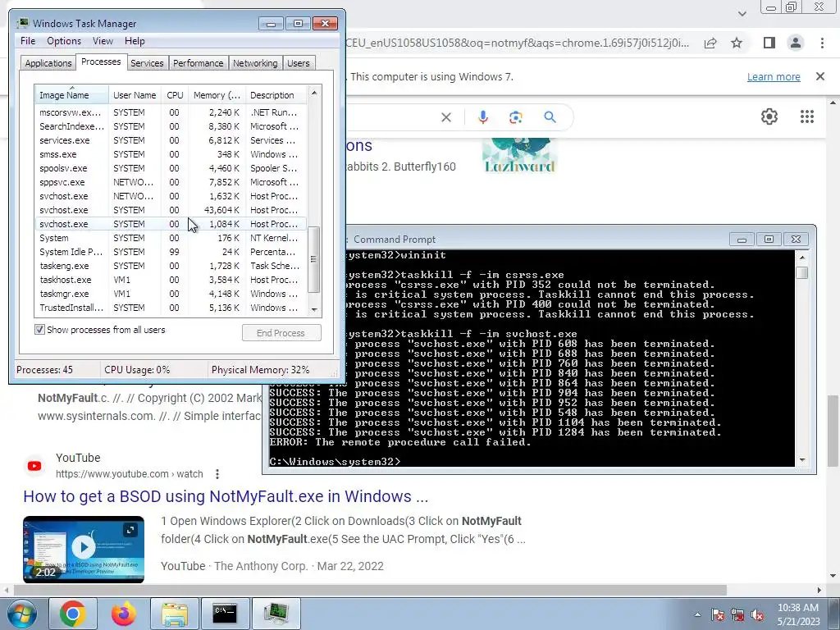The image size is (840, 630).
Task: Sort processes by Image Name column
Action: point(72,95)
